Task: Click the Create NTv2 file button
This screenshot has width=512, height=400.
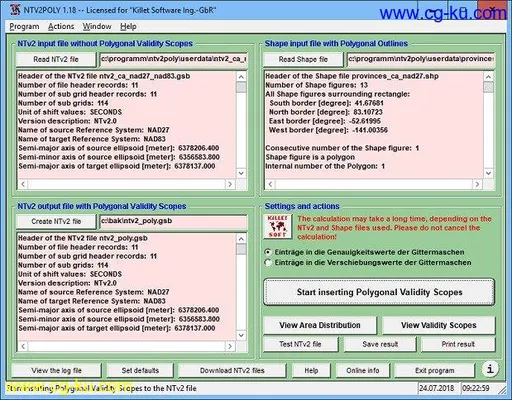Action: point(56,221)
